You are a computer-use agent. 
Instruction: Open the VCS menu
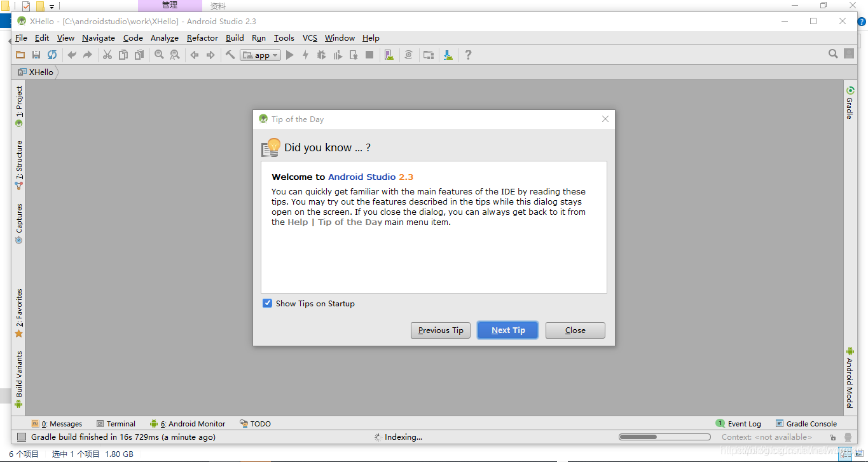pyautogui.click(x=310, y=38)
